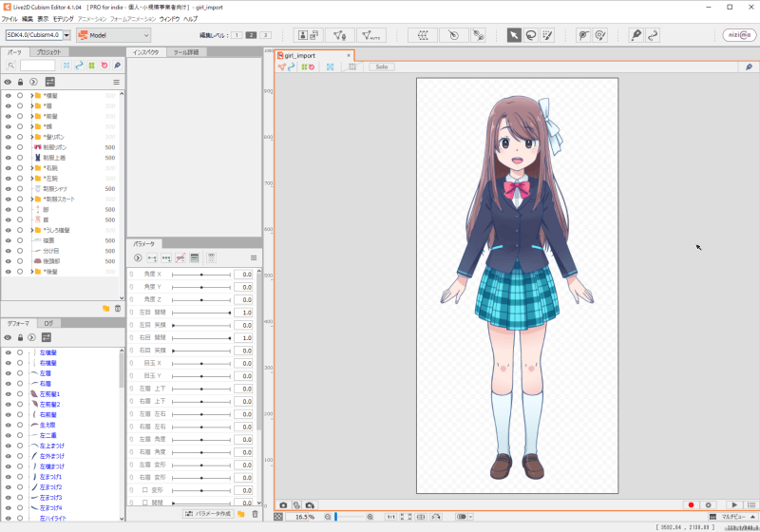Select the pen tool in top toolbar

[x=636, y=35]
